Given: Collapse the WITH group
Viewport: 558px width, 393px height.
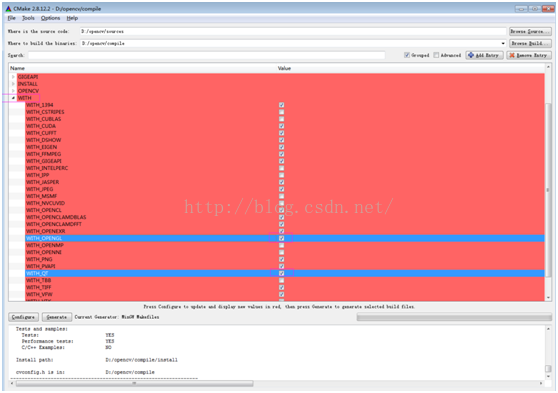Looking at the screenshot, I should tap(13, 98).
